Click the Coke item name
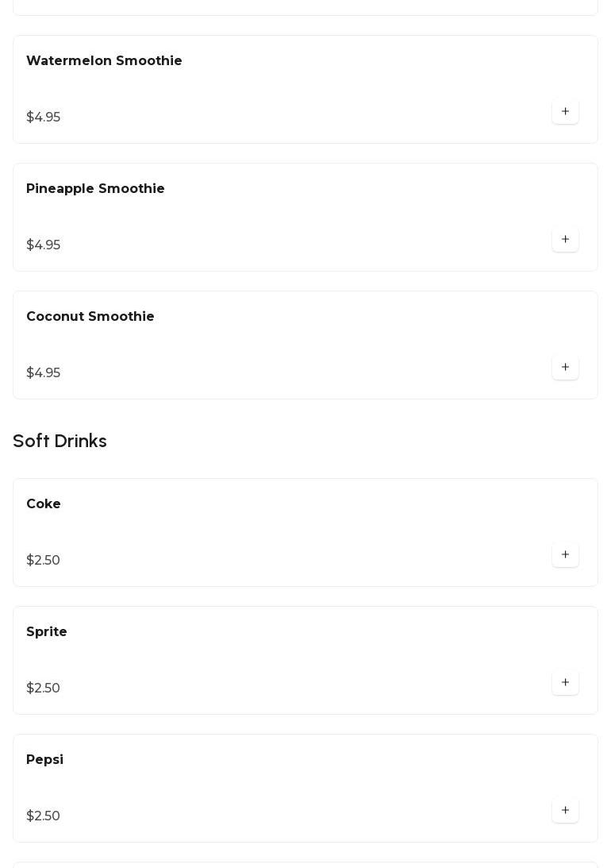The image size is (611, 868). pos(44,504)
